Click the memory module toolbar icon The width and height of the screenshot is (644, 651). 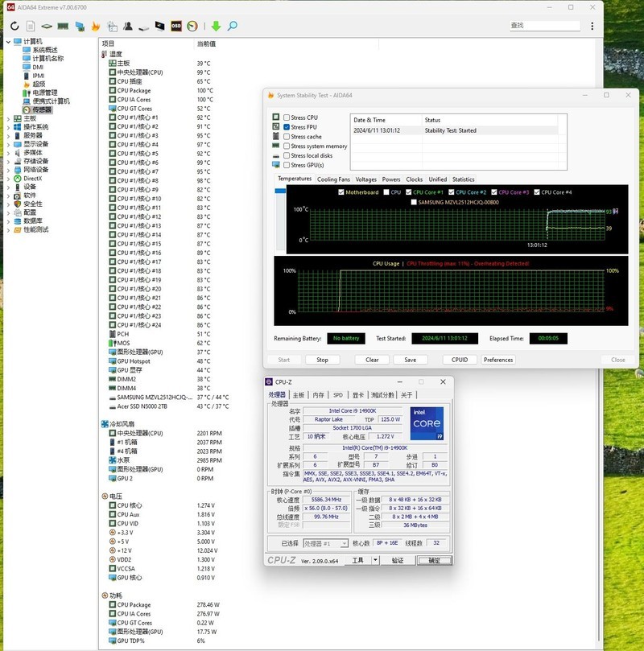pyautogui.click(x=62, y=27)
